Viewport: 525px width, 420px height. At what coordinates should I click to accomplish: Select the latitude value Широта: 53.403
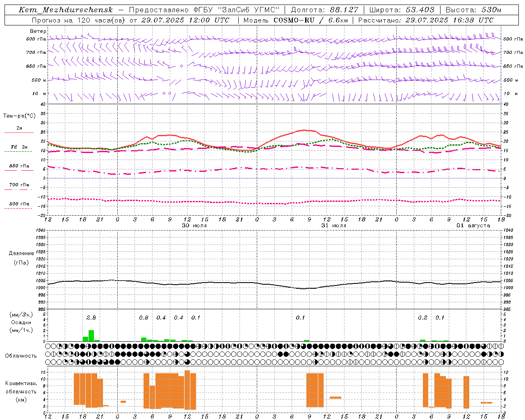click(402, 10)
